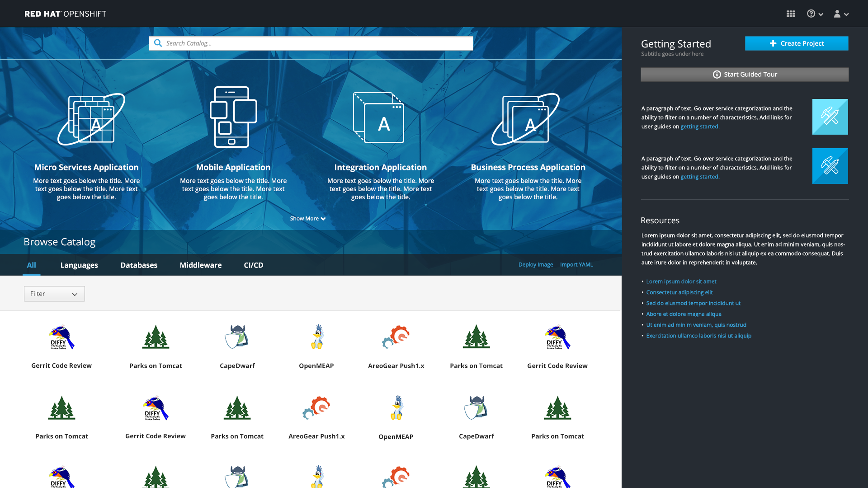Open OpenMEAP in the second catalog row
Image resolution: width=868 pixels, height=488 pixels.
point(396,418)
